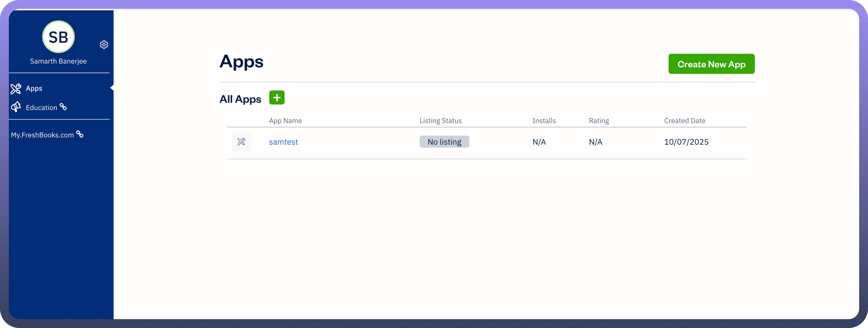Image resolution: width=868 pixels, height=328 pixels.
Task: Click the Rating column header
Action: [599, 121]
